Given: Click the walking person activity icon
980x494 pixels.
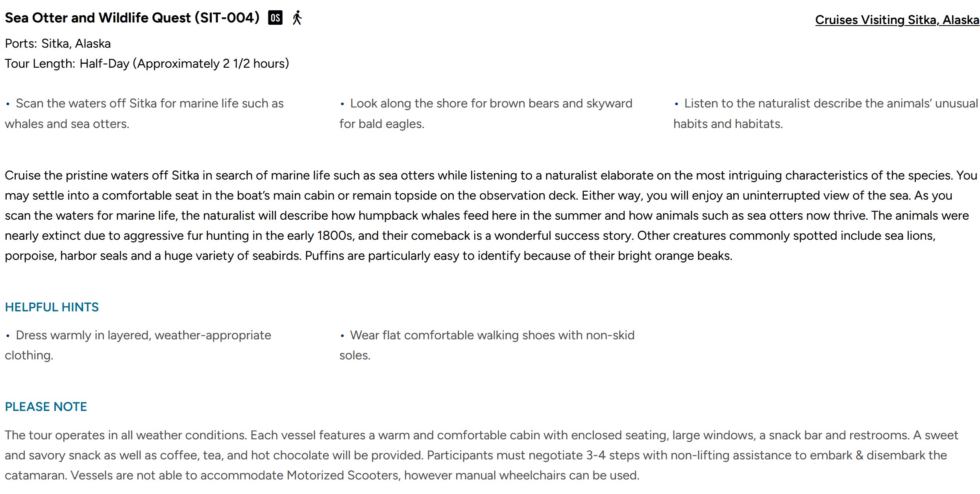Looking at the screenshot, I should point(297,18).
